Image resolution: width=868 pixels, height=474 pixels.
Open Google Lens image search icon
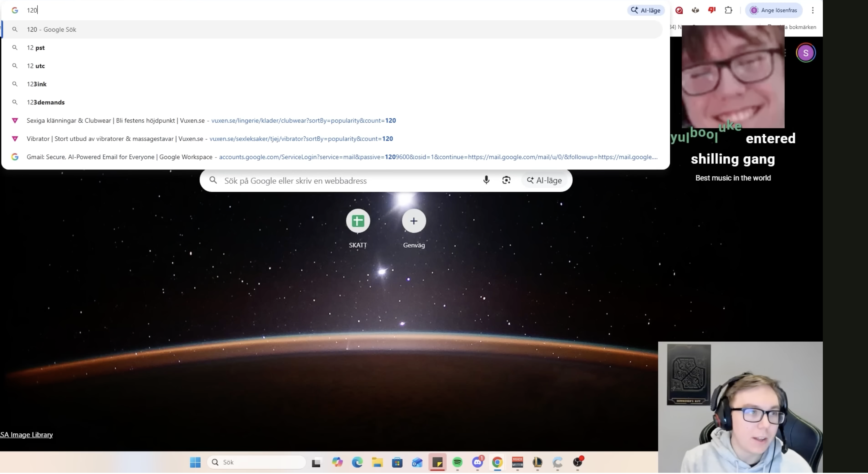click(x=506, y=180)
